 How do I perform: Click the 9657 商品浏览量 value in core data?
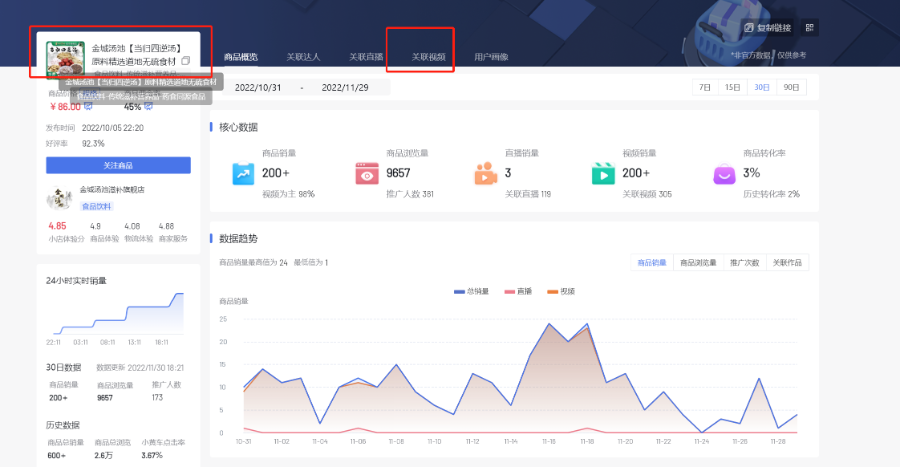point(398,173)
